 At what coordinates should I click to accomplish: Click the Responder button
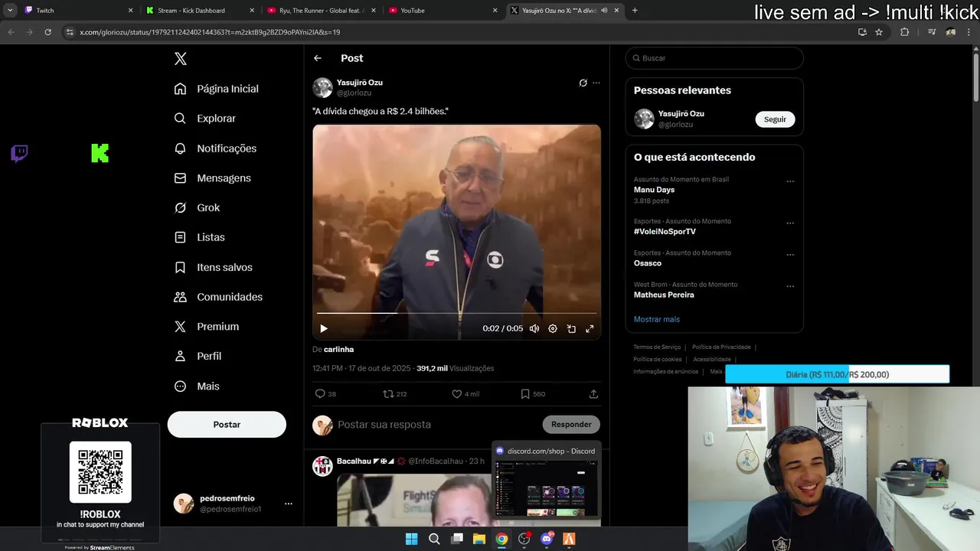coord(571,425)
